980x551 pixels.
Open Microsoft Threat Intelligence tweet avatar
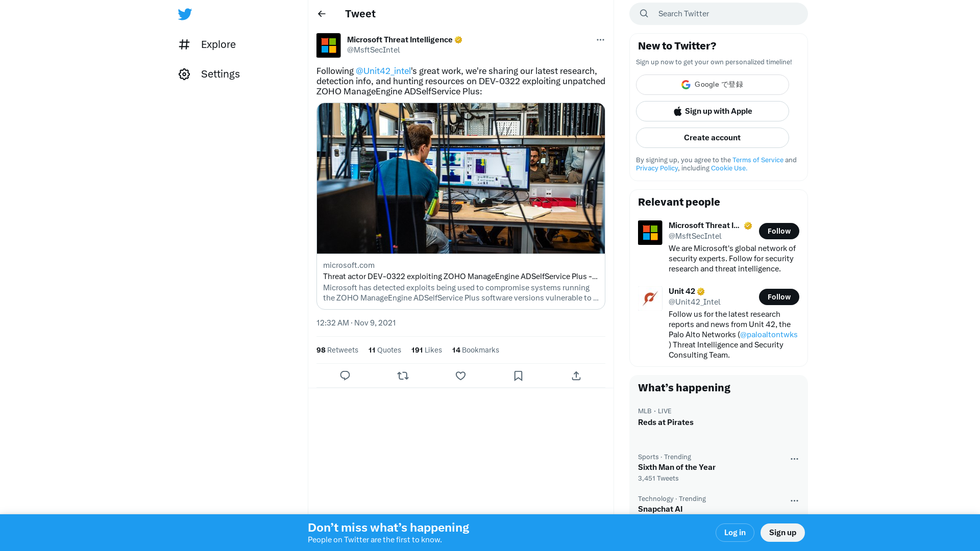[x=329, y=45]
